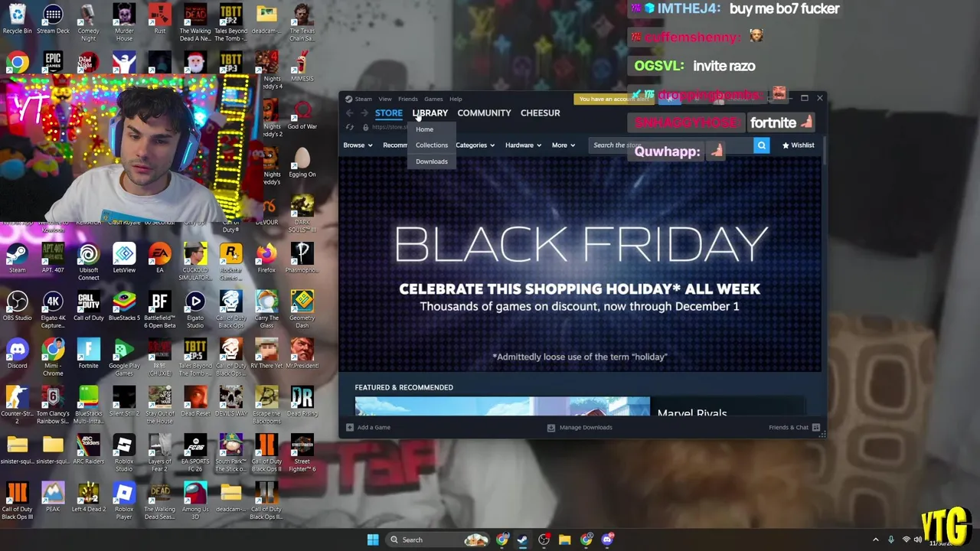
Task: Select Downloads in Library dropdown
Action: [432, 161]
